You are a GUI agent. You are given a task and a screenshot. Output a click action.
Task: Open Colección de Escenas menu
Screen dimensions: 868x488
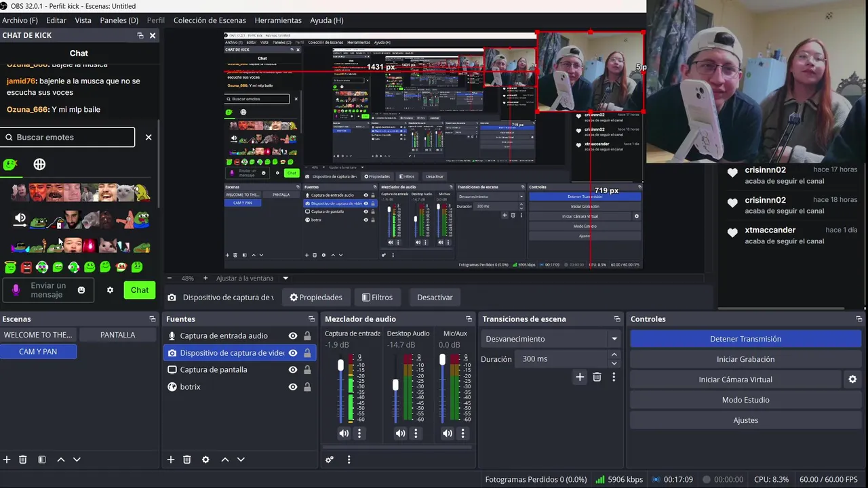[210, 20]
